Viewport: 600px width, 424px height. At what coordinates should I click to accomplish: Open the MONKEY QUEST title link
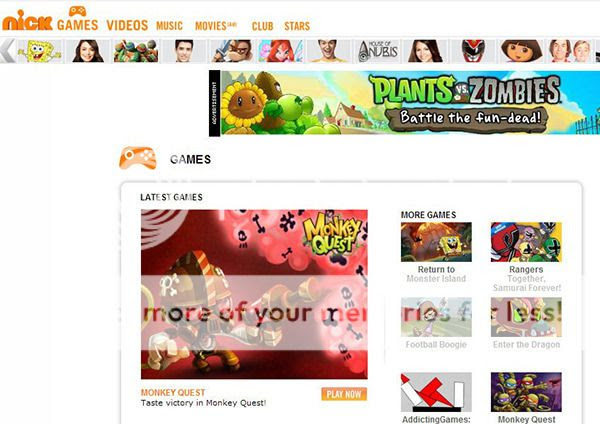click(173, 392)
